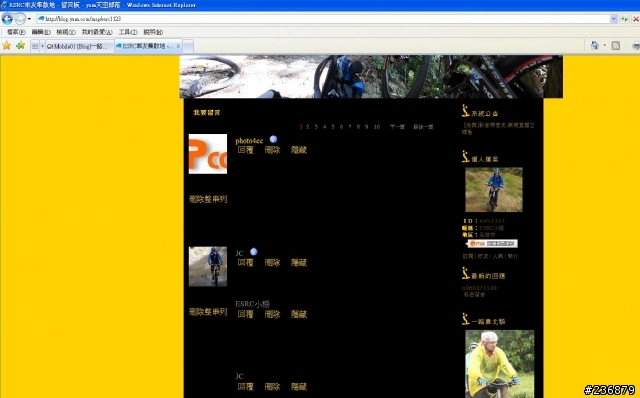Click the RSS Feeds toolbar icon
This screenshot has width=640, height=398.
(x=616, y=46)
